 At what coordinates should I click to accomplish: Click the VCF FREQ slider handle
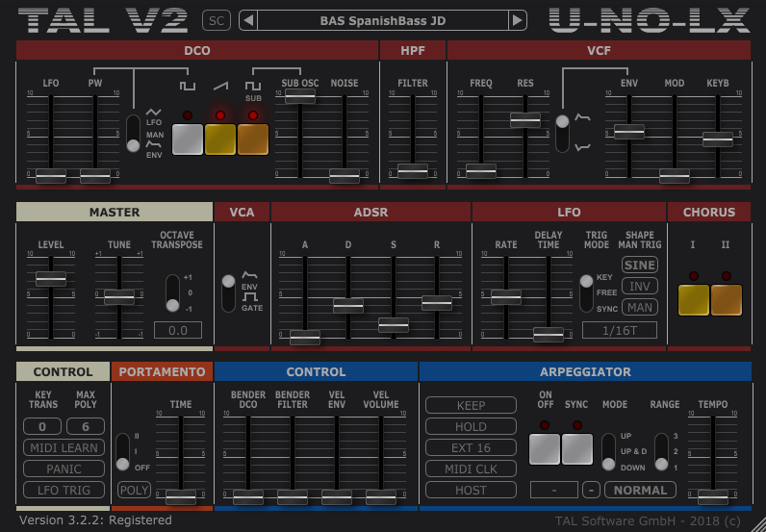pyautogui.click(x=481, y=170)
